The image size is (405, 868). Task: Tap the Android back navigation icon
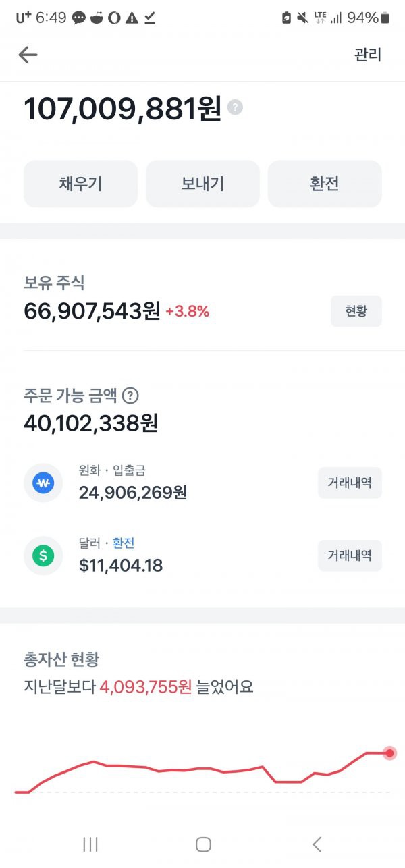pyautogui.click(x=317, y=844)
